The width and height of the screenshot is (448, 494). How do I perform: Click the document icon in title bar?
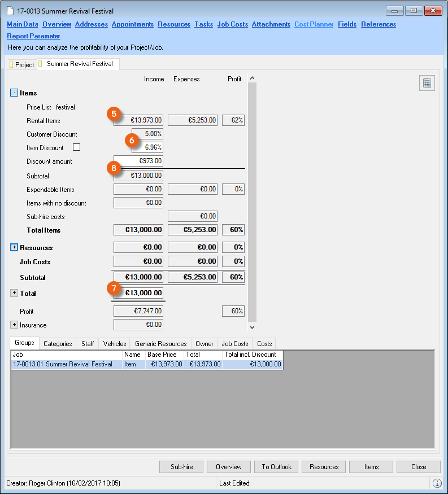pos(10,11)
